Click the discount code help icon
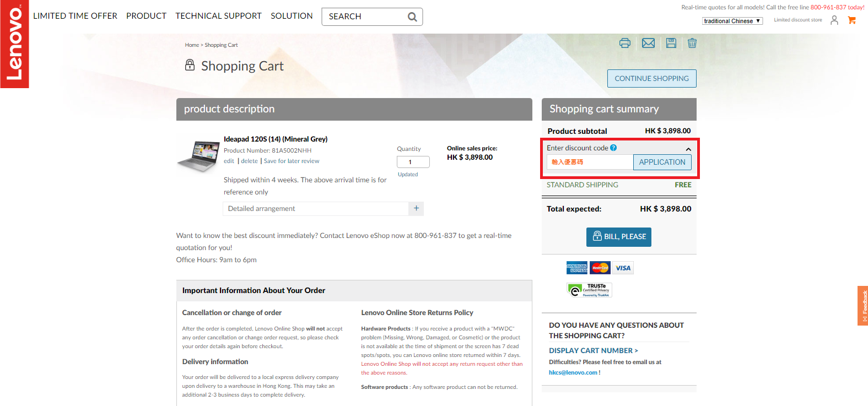 613,148
